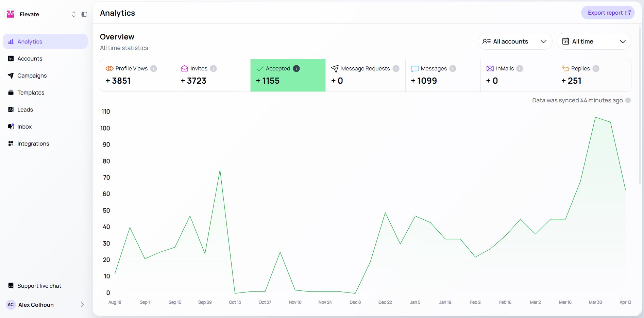
Task: Toggle the sidebar collapse icon
Action: (84, 14)
